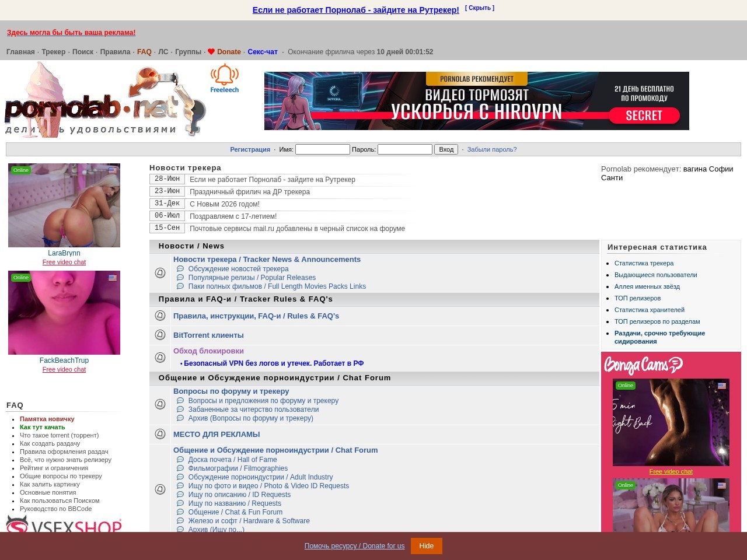
Task: Open news about mail.ru blacklist
Action: tap(297, 229)
